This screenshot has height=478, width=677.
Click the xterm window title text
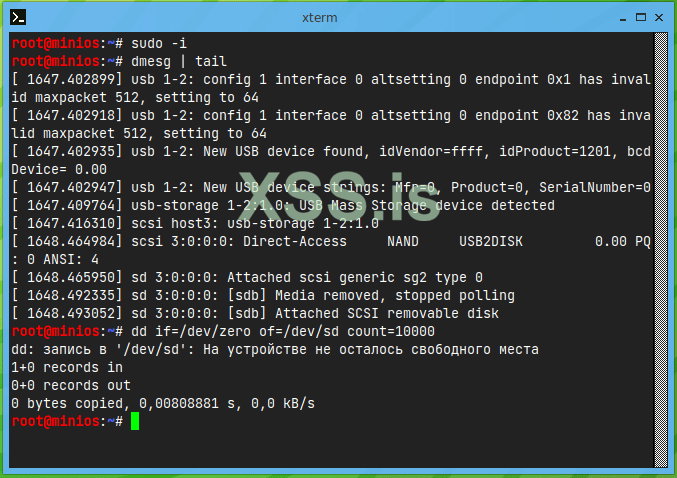click(320, 18)
